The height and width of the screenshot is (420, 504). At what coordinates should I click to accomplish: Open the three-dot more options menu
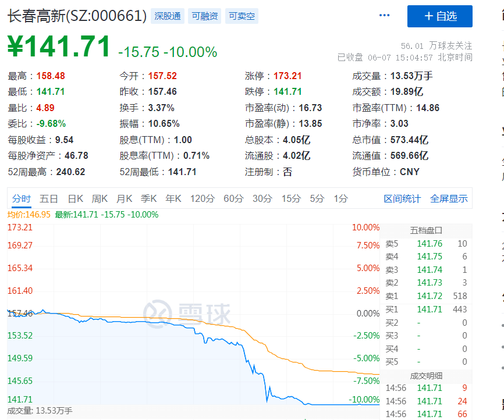tap(384, 15)
